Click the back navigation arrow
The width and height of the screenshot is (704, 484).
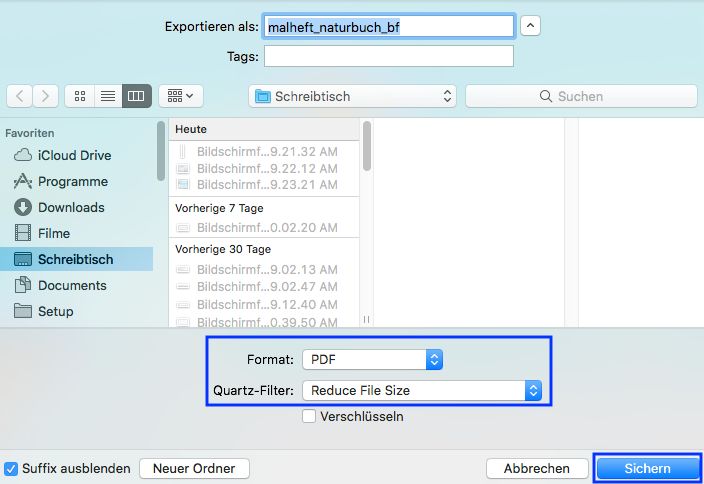(x=19, y=96)
